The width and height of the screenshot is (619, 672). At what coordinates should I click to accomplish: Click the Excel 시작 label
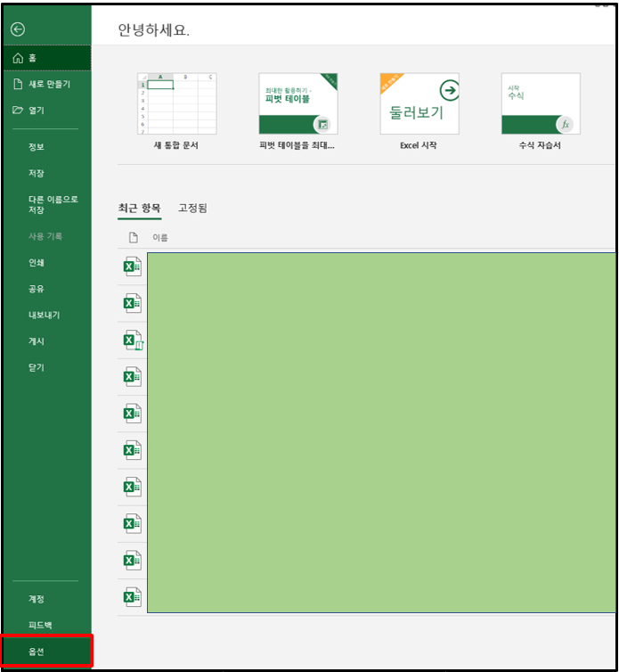419,145
